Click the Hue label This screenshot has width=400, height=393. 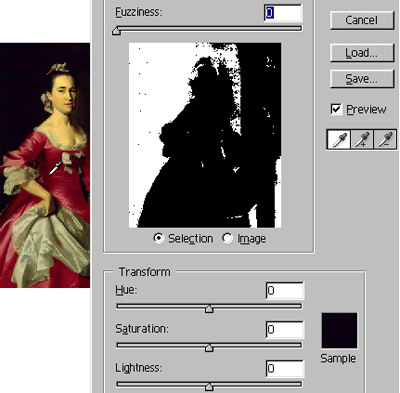[x=126, y=290]
